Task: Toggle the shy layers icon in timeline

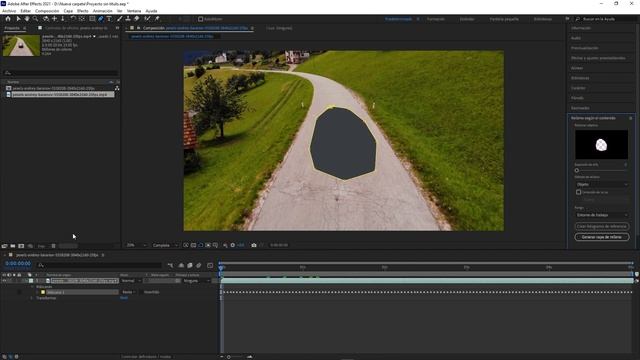Action: (181, 265)
